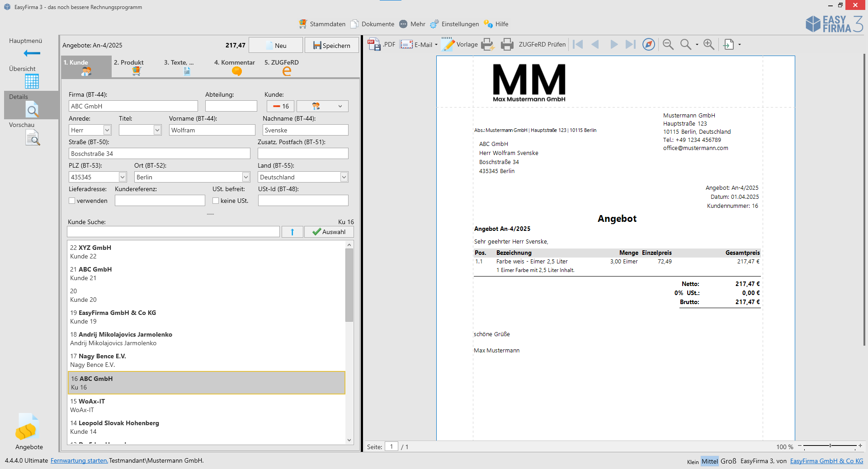Open Einstellungen menu
This screenshot has height=469, width=868.
[454, 24]
